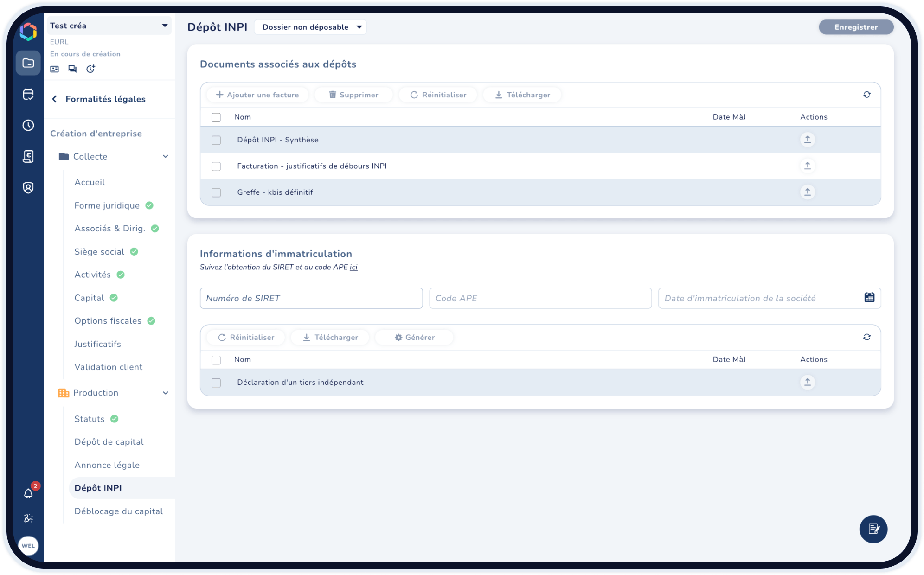Open notifications bell with badge 2

pos(28,493)
